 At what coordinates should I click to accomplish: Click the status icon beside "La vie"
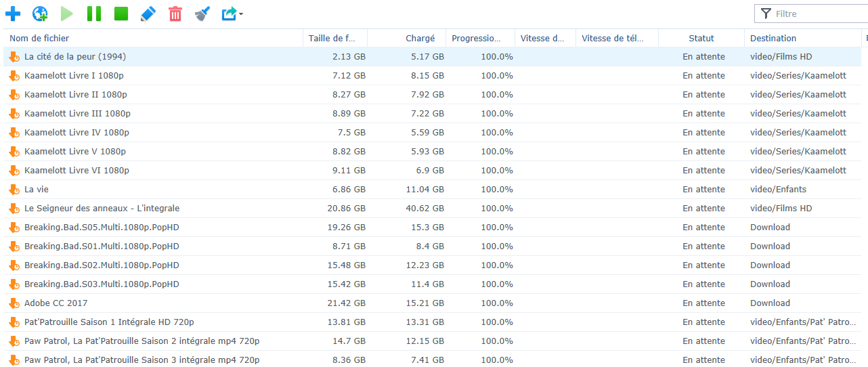coord(14,190)
